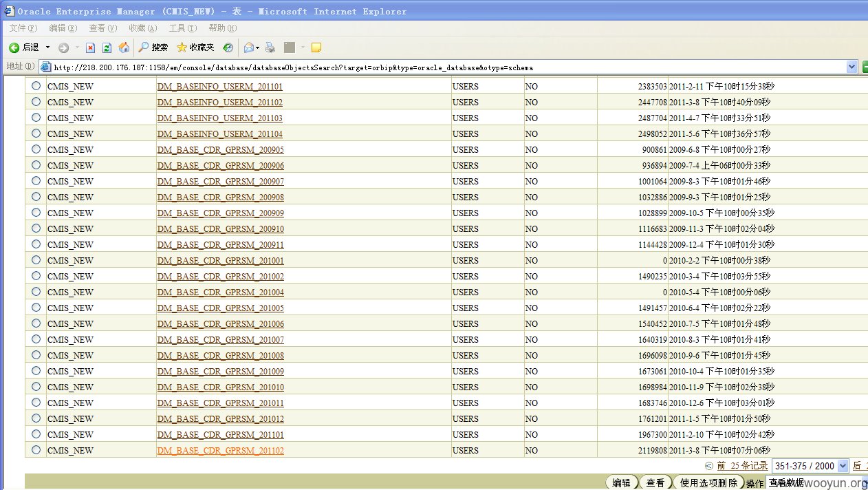This screenshot has height=490, width=868.
Task: Open the 操作 action dropdown showing 查看数据
Action: pos(817,483)
